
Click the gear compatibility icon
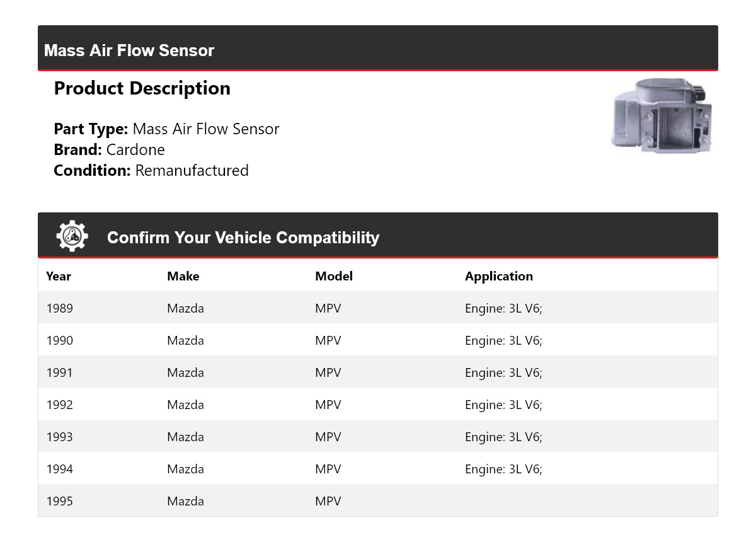click(72, 237)
